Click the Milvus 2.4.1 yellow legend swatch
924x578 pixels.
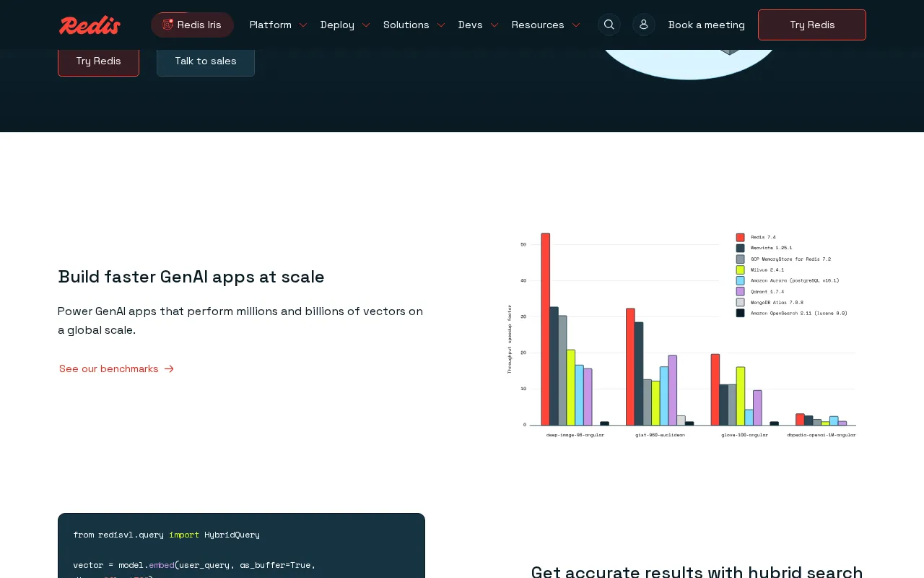(x=740, y=269)
